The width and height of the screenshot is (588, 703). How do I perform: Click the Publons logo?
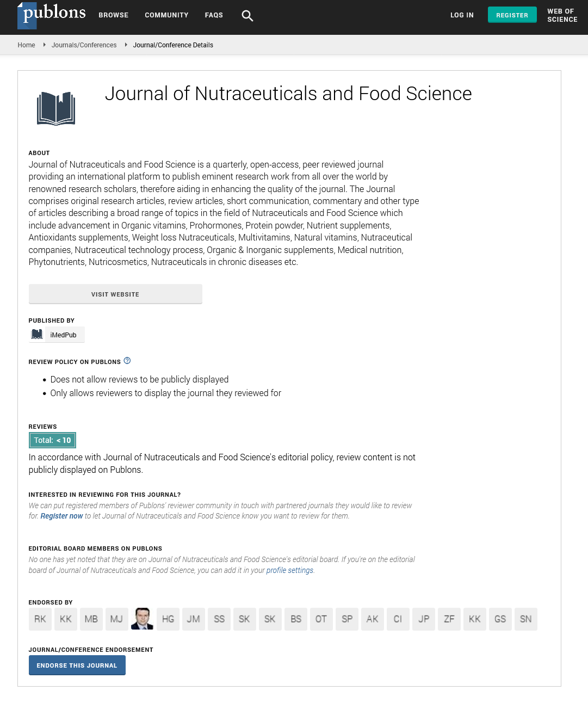52,15
